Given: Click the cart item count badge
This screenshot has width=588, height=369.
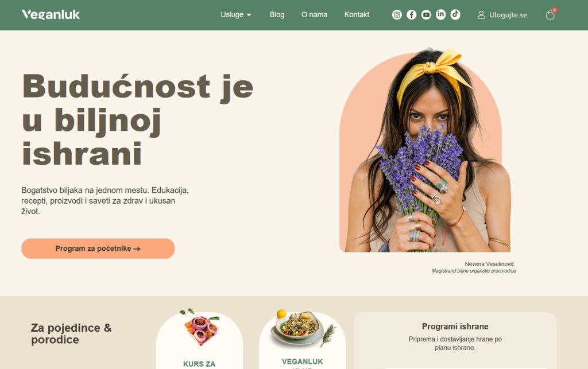Looking at the screenshot, I should click(x=555, y=10).
